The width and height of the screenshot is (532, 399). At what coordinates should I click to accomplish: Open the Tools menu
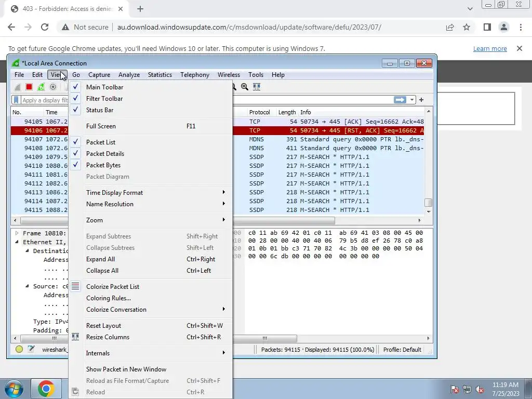coord(256,75)
